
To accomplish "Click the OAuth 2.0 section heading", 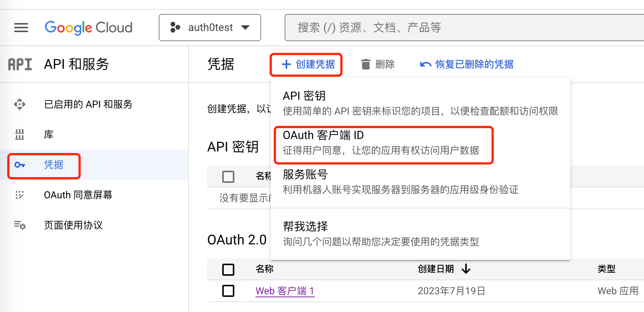I will click(237, 240).
